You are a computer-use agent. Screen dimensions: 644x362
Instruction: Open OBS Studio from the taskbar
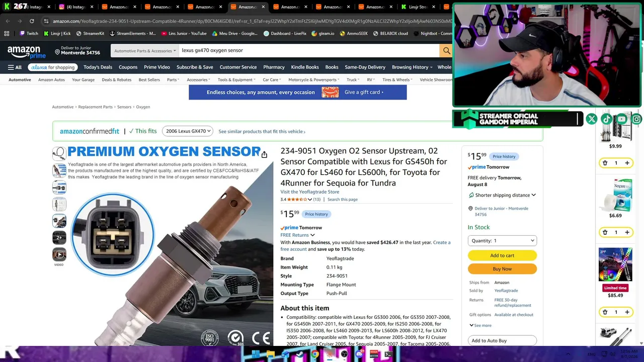[x=344, y=354]
